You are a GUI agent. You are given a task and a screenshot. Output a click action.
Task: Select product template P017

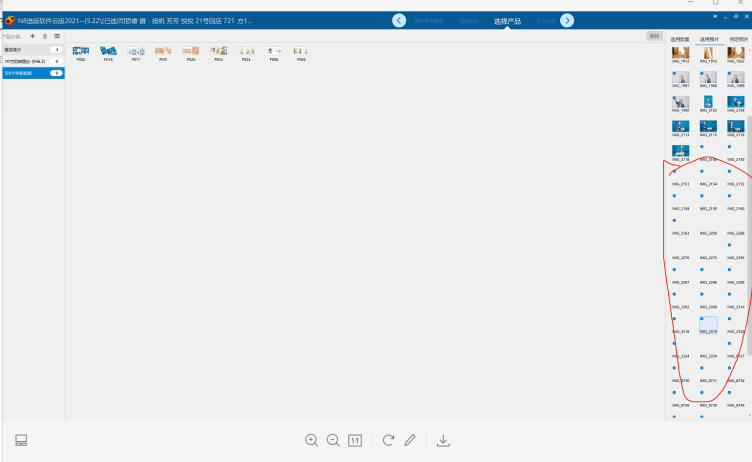(x=136, y=53)
